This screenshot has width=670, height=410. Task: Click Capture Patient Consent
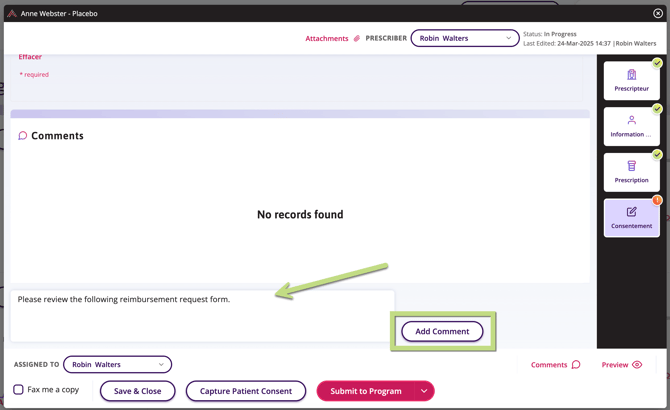246,391
